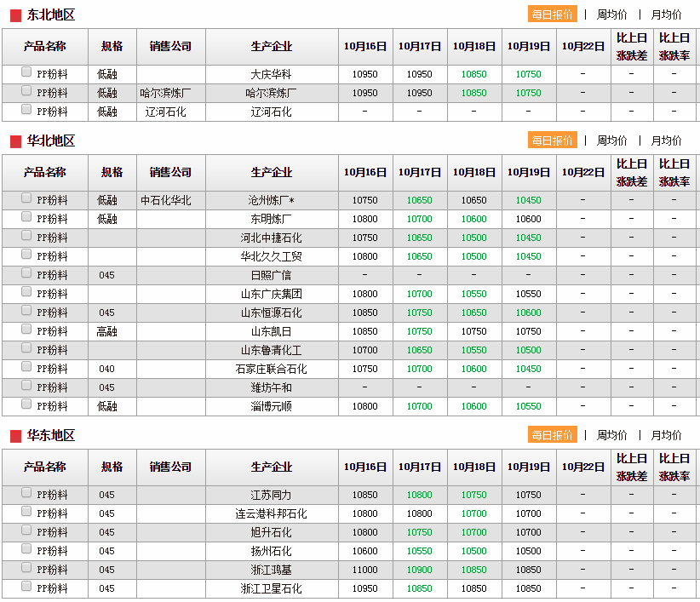Open 每日报价 tab in 华北地区 section
Viewport: 700px width, 602px height.
pos(552,140)
